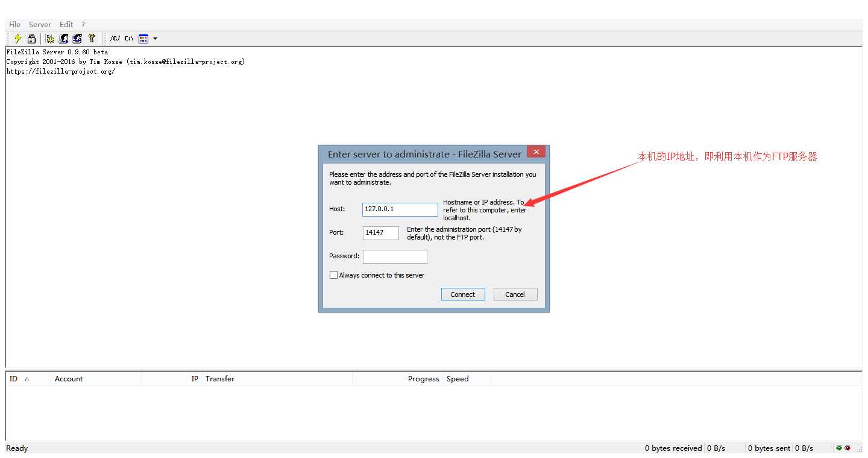Click the Cancel button
This screenshot has width=868, height=458.
(x=515, y=294)
